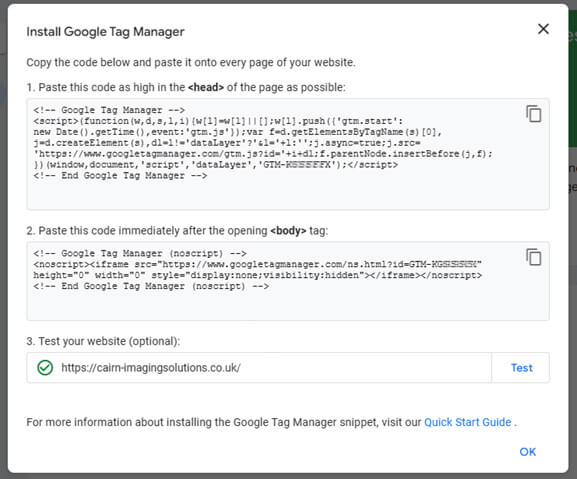Close the Install Google Tag Manager dialog

point(543,29)
